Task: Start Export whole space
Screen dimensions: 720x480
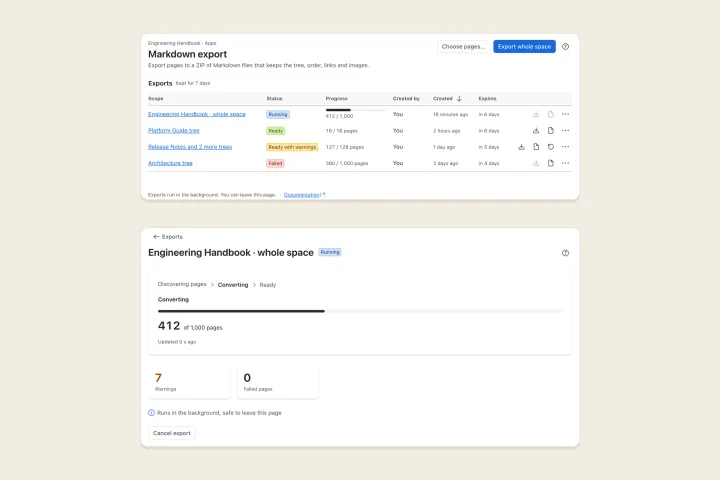Action: pos(524,46)
